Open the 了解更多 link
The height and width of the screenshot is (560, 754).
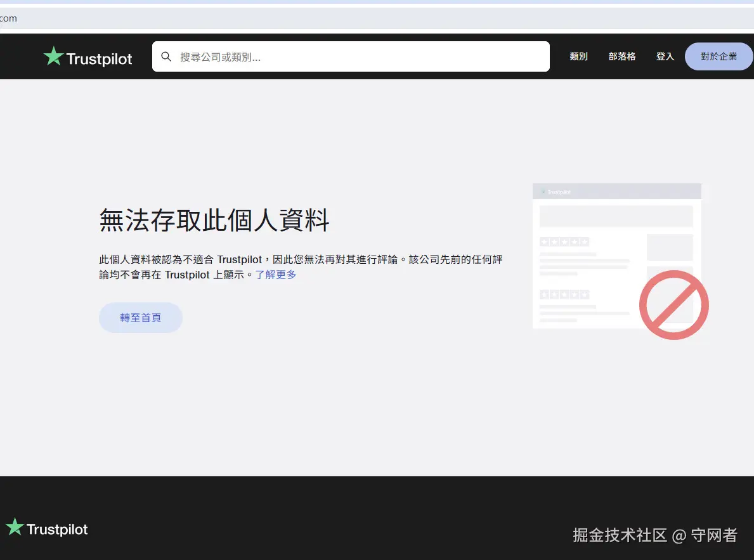tap(275, 275)
